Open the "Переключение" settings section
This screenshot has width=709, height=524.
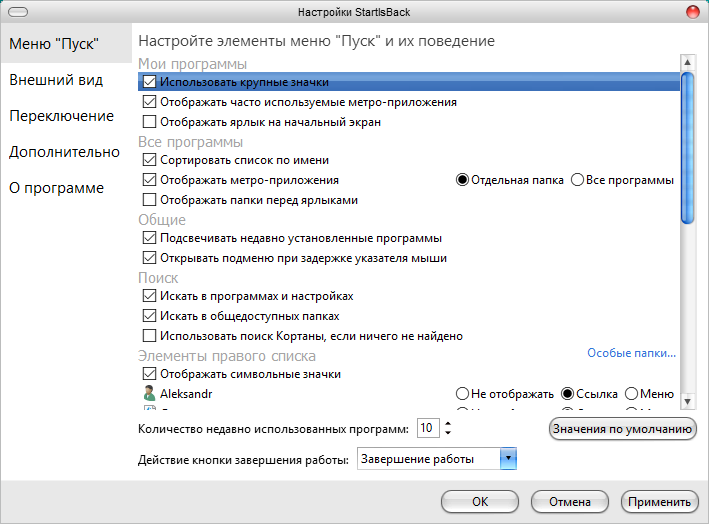(x=61, y=116)
